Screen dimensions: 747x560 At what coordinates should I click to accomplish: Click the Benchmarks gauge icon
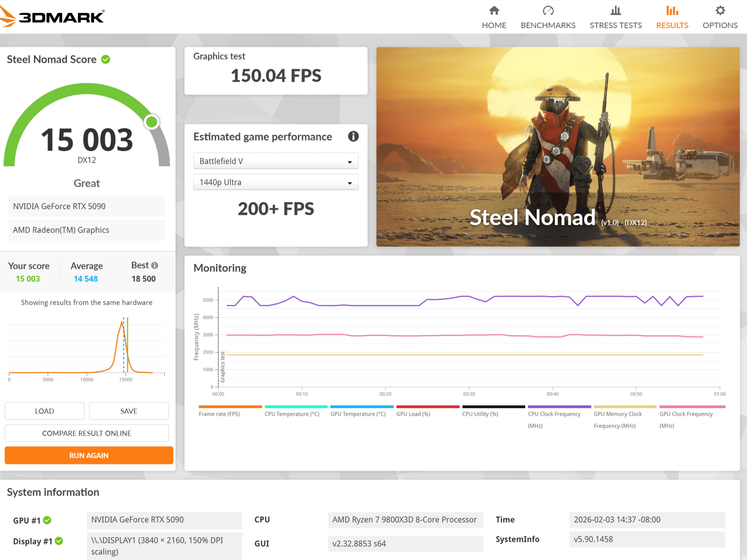[x=548, y=11]
